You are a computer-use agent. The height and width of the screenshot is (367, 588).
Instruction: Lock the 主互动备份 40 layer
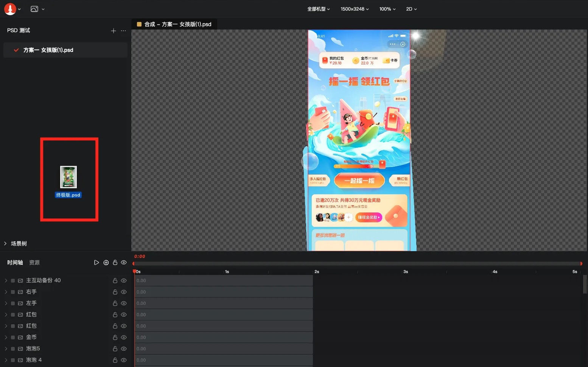(x=115, y=281)
